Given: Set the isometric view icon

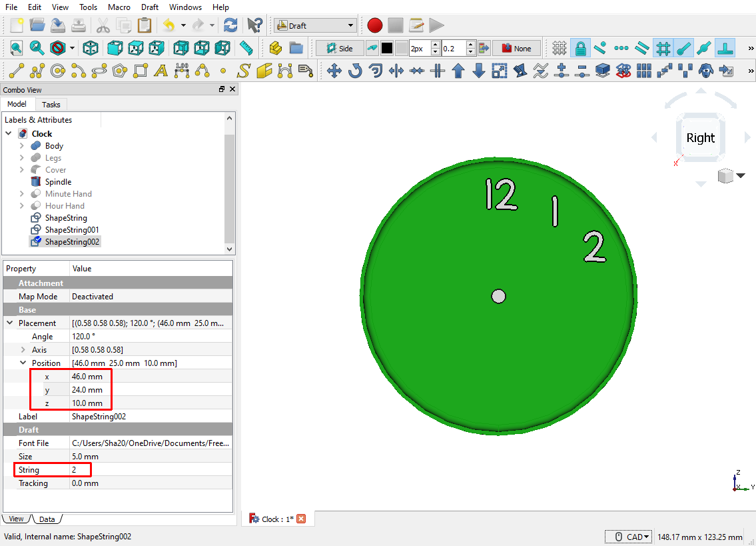Looking at the screenshot, I should point(91,48).
